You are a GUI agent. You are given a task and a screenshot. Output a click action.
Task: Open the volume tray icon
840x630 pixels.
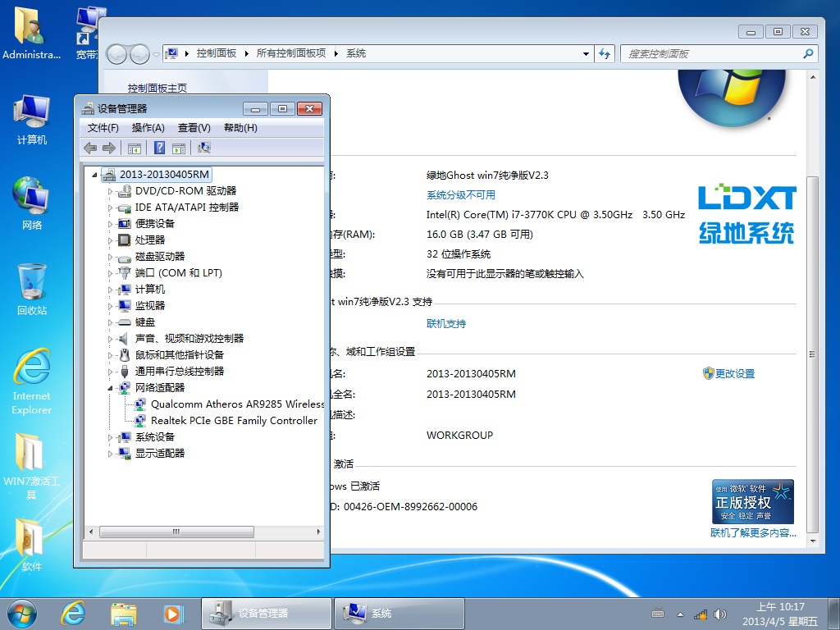tap(720, 614)
